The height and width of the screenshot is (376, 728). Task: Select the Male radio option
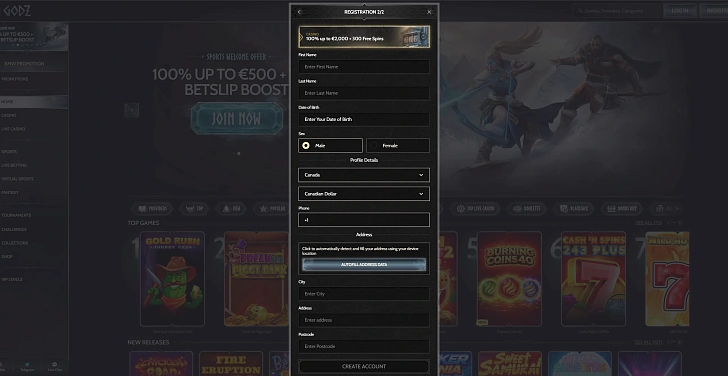click(330, 145)
